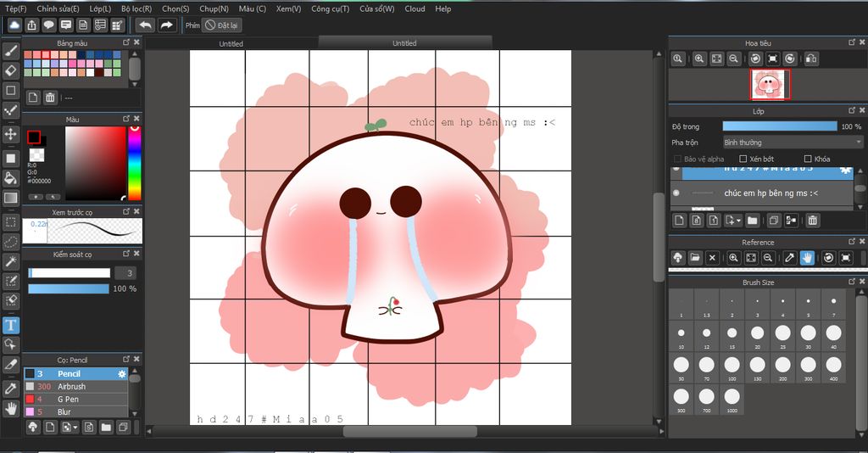868x453 pixels.
Task: Pick the dark maroon swatch in Bảng màu
Action: point(98,73)
